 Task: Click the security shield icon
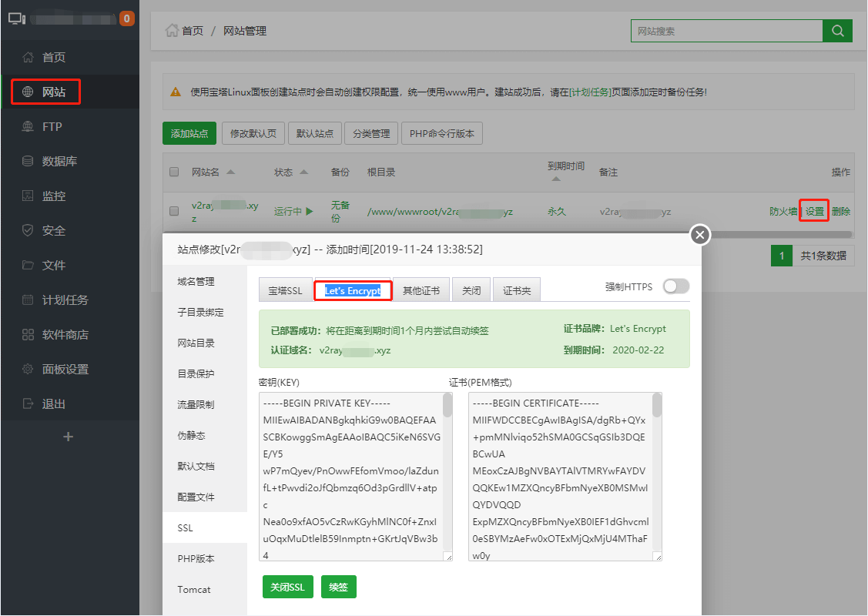point(28,230)
